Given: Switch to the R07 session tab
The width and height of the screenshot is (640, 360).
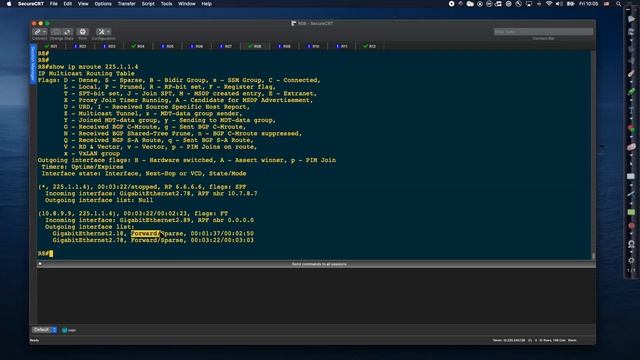Looking at the screenshot, I should (x=226, y=46).
